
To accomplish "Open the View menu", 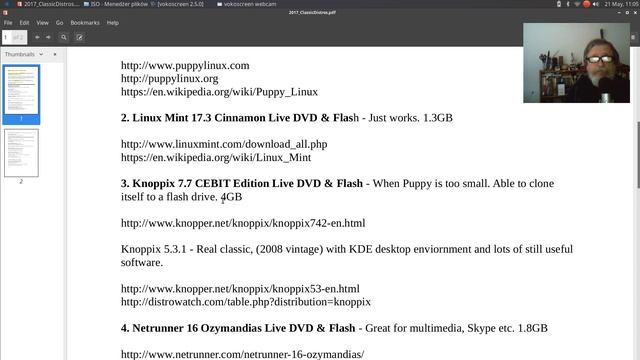I will [x=42, y=23].
